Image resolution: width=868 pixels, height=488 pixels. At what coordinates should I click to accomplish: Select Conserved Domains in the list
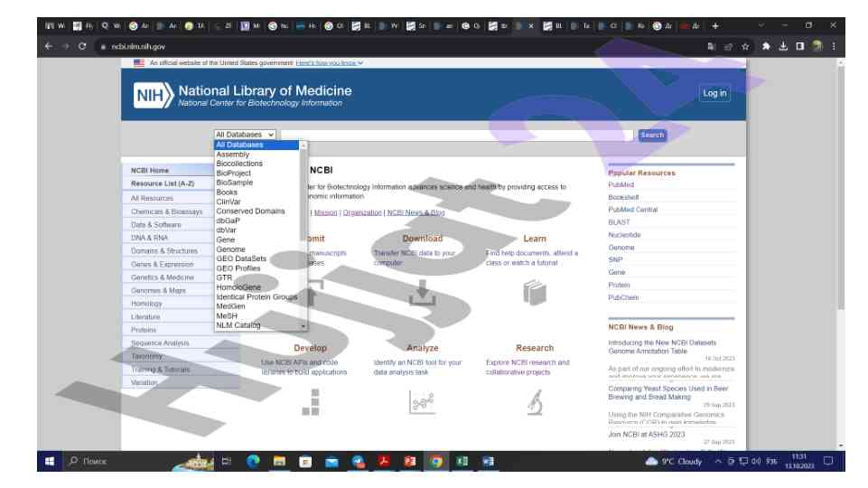257,211
